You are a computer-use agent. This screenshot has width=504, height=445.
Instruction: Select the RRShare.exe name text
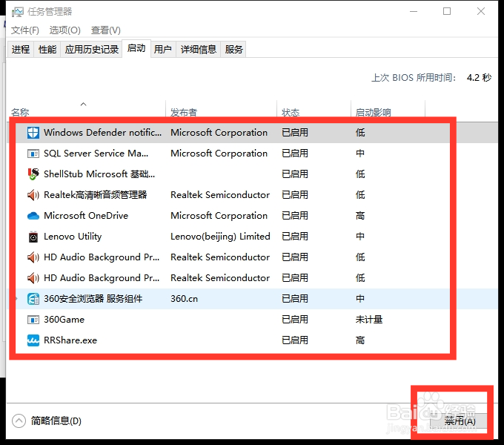pos(70,340)
